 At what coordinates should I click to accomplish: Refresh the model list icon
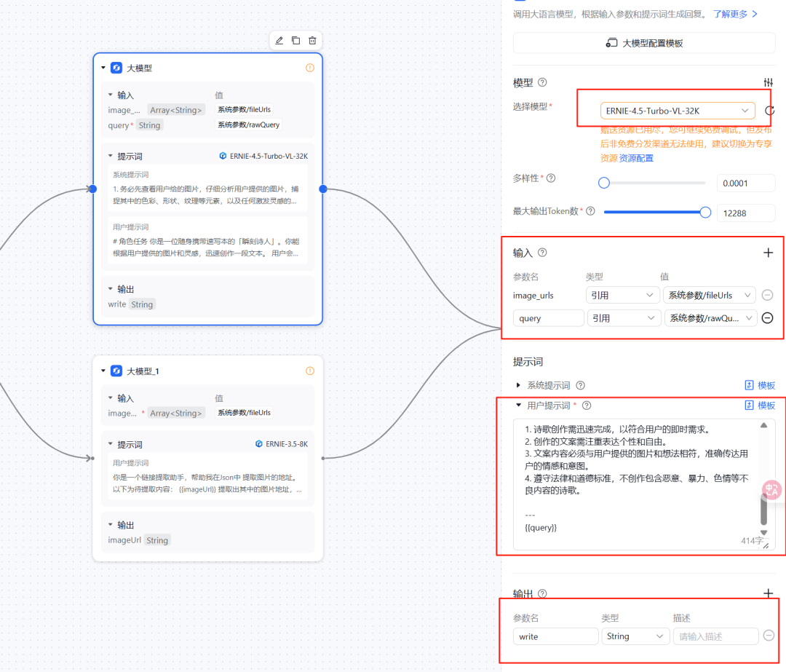click(x=770, y=111)
